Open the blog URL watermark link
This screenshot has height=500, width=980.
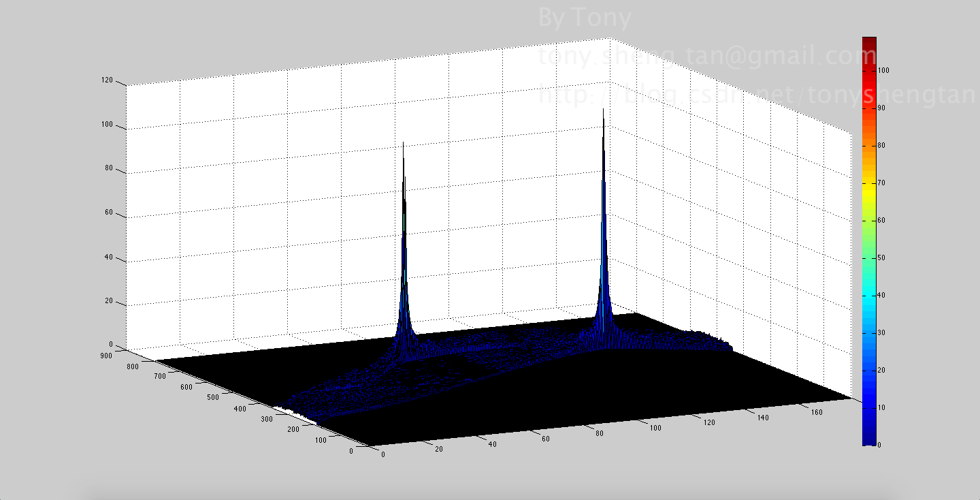755,95
